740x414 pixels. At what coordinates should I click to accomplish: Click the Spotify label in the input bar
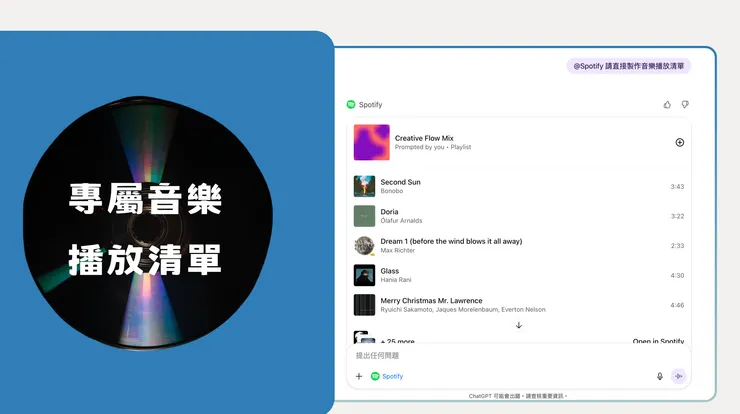(x=393, y=376)
